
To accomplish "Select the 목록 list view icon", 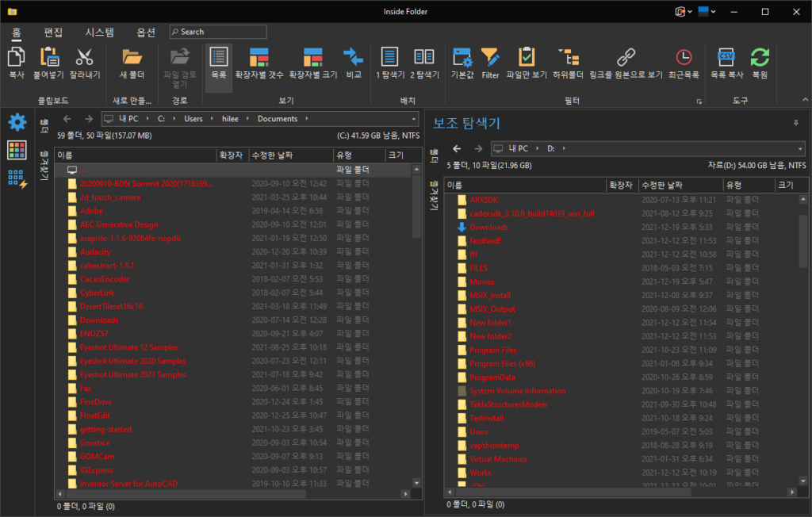I will (217, 60).
